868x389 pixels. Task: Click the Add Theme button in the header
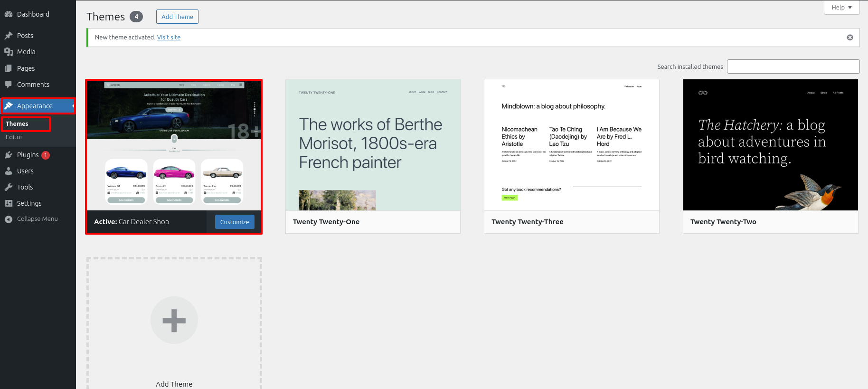[x=177, y=17]
